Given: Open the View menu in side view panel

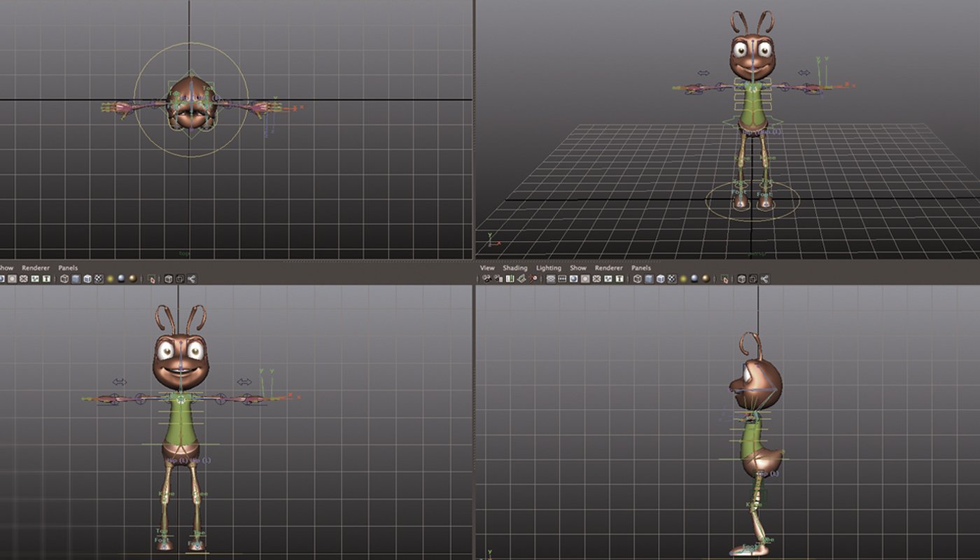Looking at the screenshot, I should [486, 268].
